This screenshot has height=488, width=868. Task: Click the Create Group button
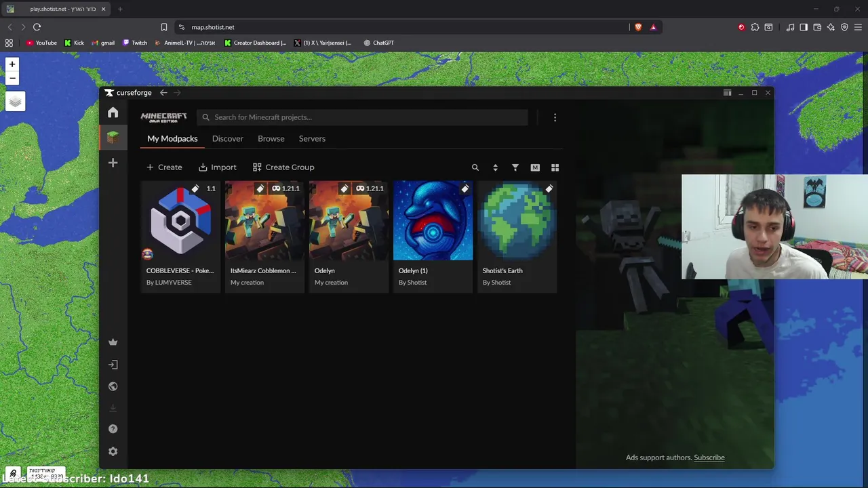283,167
